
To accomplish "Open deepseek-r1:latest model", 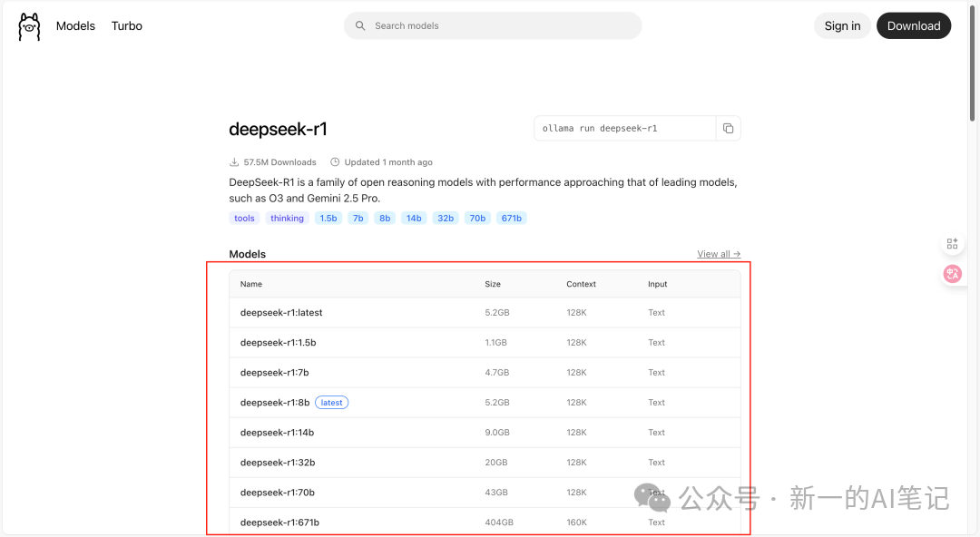I will pos(281,313).
